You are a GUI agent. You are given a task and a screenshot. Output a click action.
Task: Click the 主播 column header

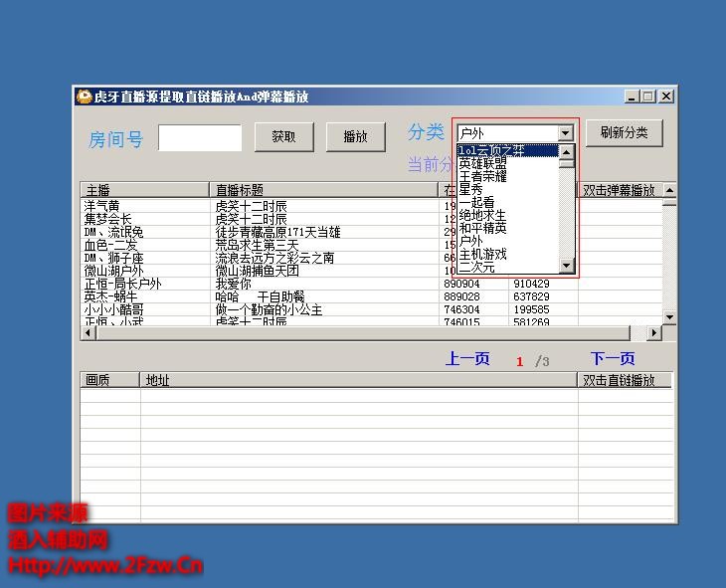pyautogui.click(x=144, y=190)
